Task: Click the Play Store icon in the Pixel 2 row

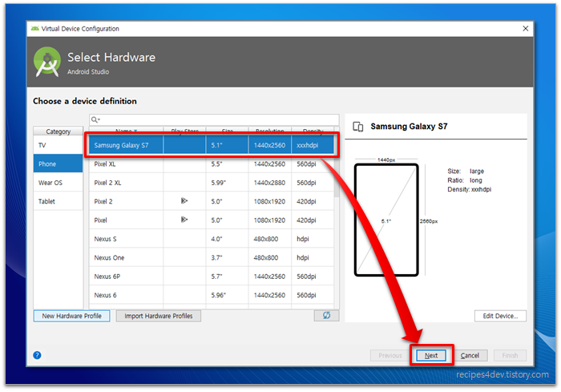Action: tap(184, 201)
